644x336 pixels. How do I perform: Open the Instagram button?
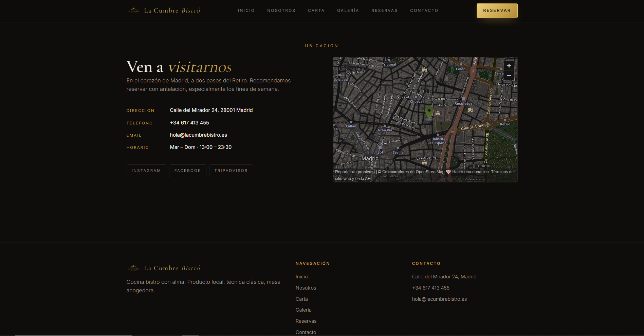pyautogui.click(x=146, y=171)
